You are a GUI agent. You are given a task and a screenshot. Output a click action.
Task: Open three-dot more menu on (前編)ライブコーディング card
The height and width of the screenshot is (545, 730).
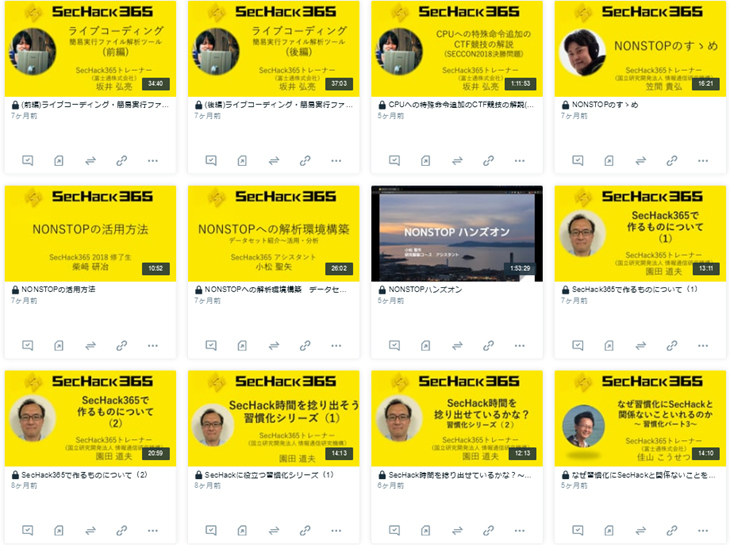153,161
